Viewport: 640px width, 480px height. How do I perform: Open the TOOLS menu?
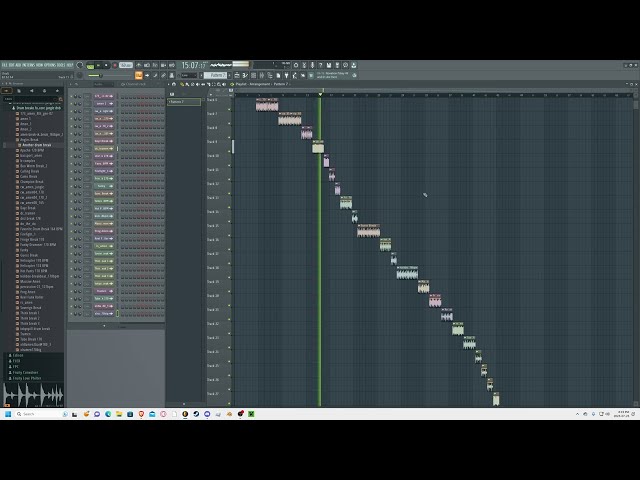[x=62, y=65]
